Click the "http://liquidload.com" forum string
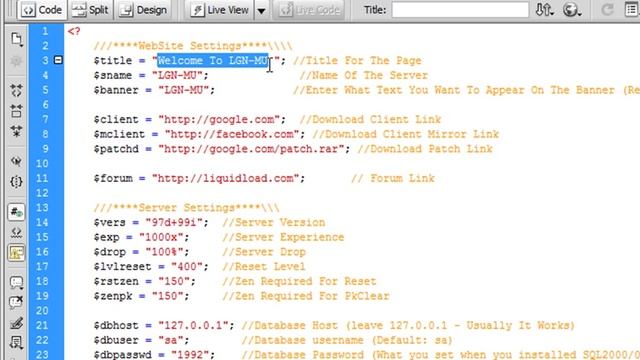Screen dimensions: 640x360 [x=225, y=178]
